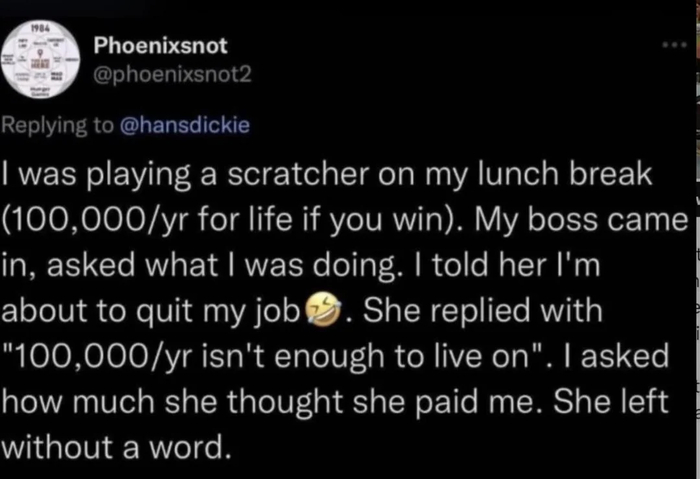Open the @hansdickie mention link
This screenshot has height=479, width=700.
(x=184, y=125)
